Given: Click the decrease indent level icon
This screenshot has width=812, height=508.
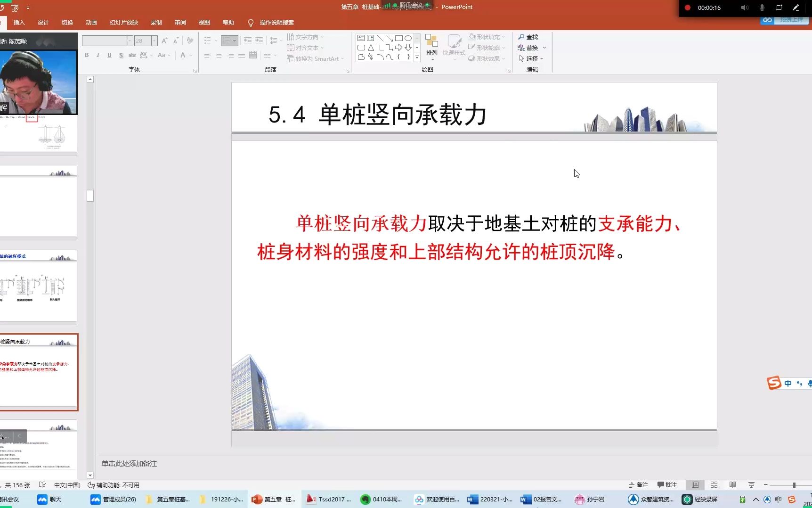Looking at the screenshot, I should (248, 41).
